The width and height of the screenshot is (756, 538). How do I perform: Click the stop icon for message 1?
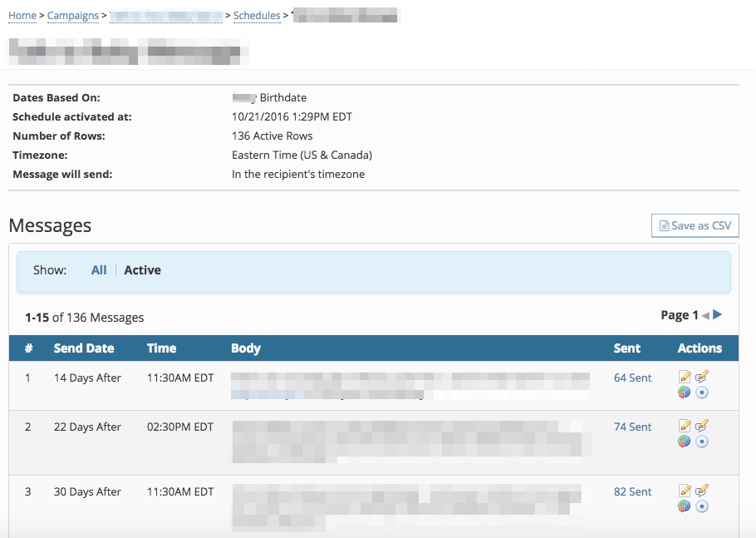tap(702, 392)
